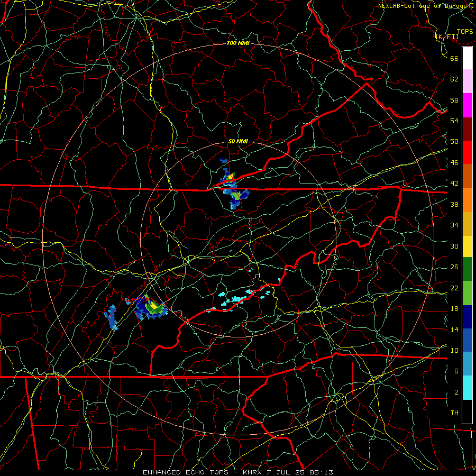
Task: Click the legend value 26
Action: 454,267
